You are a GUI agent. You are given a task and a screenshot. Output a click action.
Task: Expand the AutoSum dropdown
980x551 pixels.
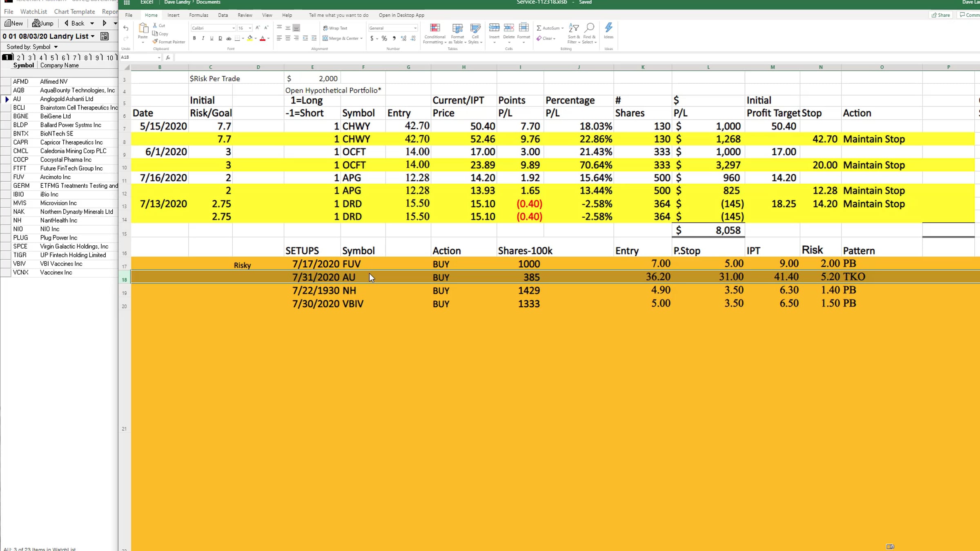[562, 28]
